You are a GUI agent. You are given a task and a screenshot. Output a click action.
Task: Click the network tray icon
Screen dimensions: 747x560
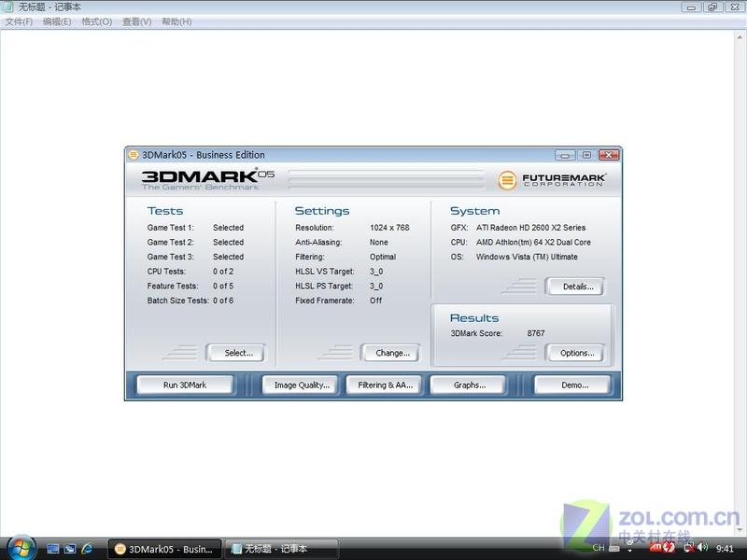click(689, 548)
